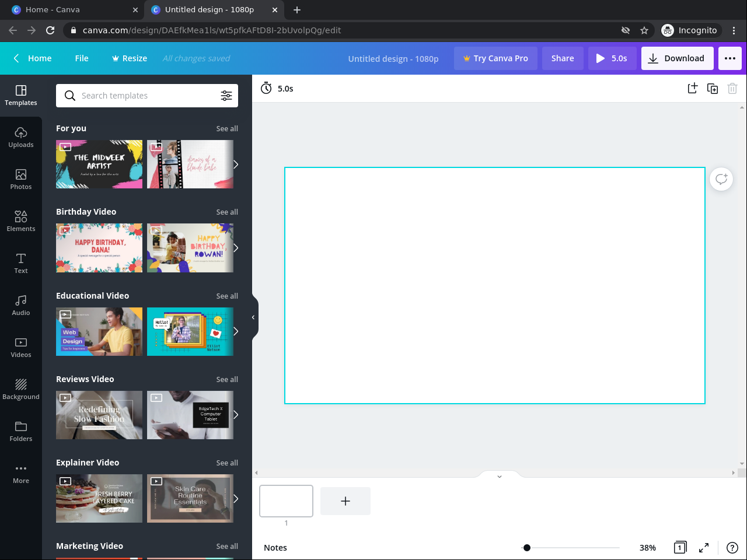747x560 pixels.
Task: Click Try Canva Pro button
Action: click(495, 58)
